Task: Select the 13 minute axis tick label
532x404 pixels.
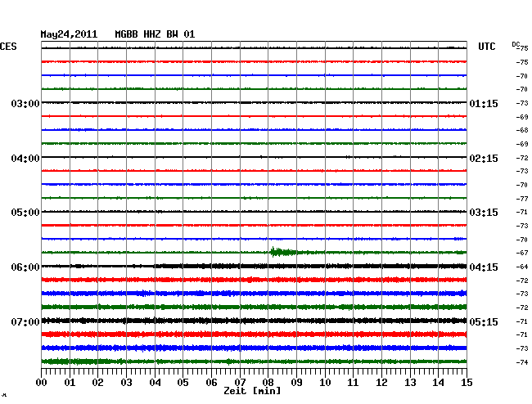Action: coord(410,382)
